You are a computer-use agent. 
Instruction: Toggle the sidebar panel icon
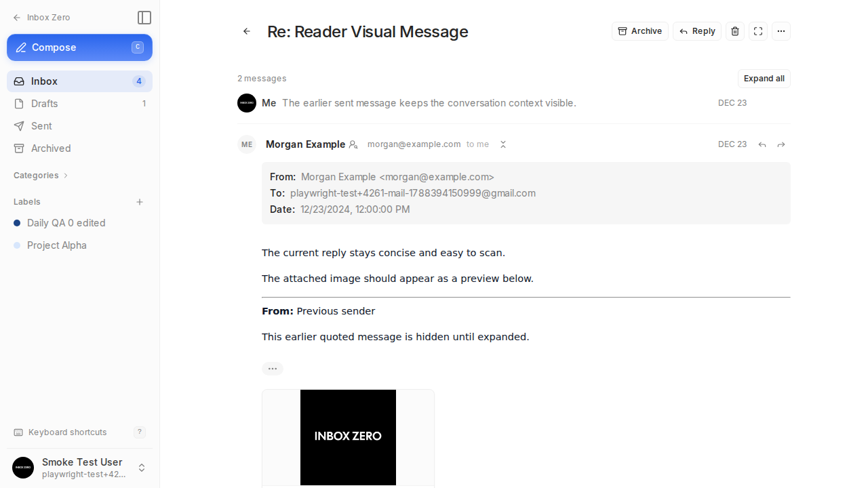[144, 18]
